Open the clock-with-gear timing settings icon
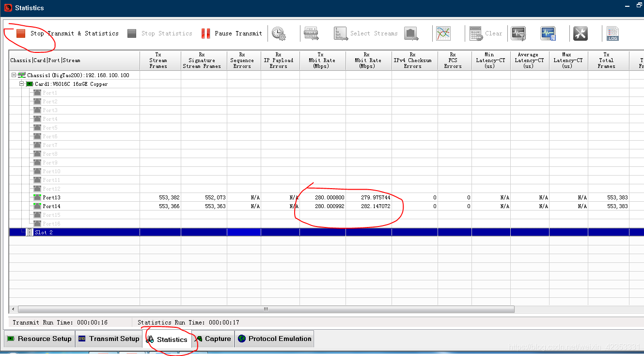 279,33
